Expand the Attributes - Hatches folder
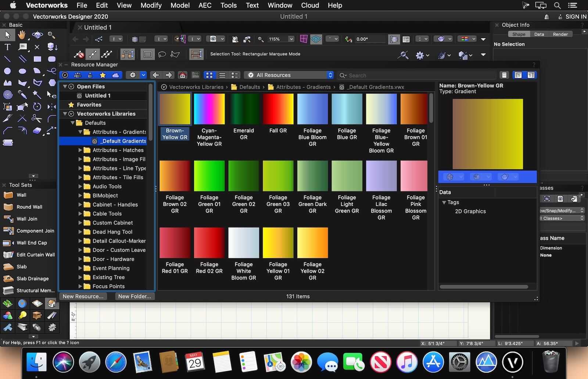The height and width of the screenshot is (379, 588). [80, 150]
